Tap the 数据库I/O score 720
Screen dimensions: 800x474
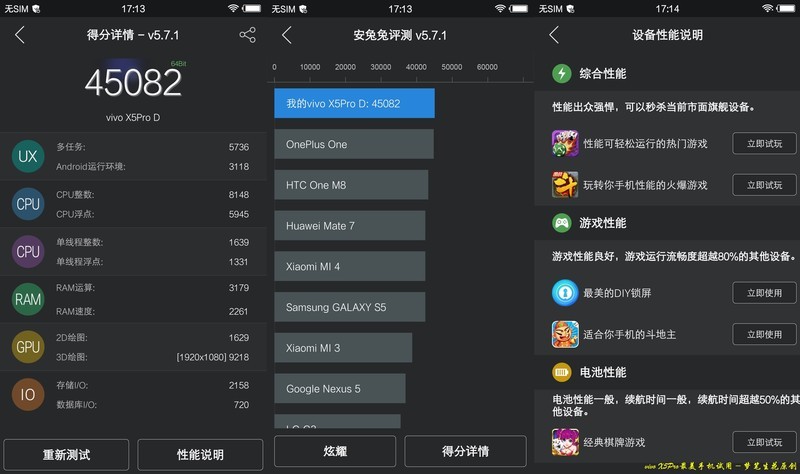point(241,405)
